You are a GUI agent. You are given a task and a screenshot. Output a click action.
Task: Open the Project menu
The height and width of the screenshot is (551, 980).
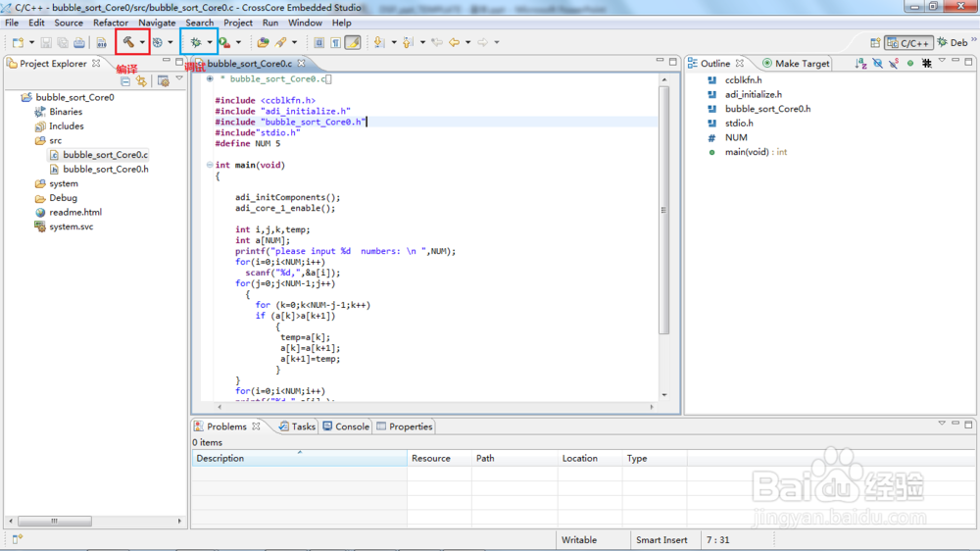click(x=238, y=23)
